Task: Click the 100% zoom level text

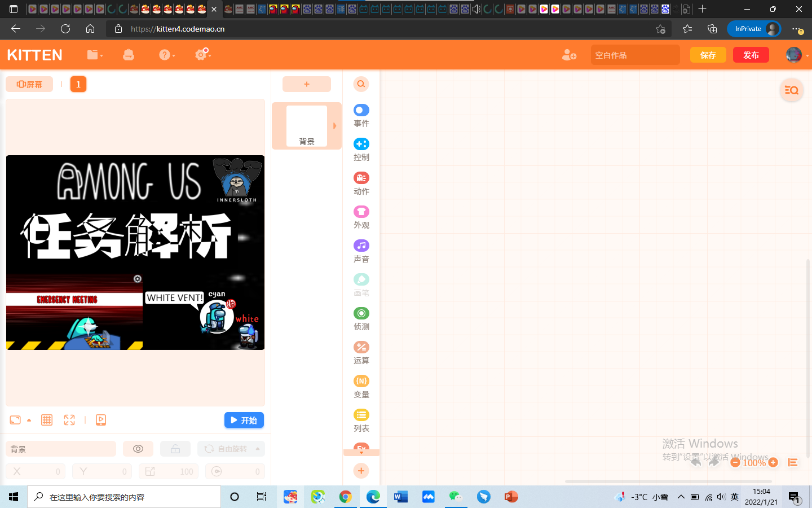Action: tap(754, 463)
